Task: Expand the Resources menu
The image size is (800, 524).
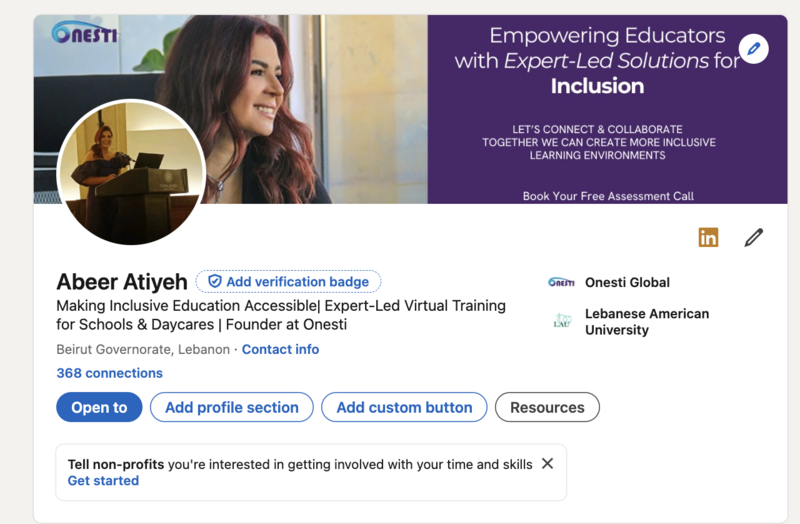Action: (547, 407)
